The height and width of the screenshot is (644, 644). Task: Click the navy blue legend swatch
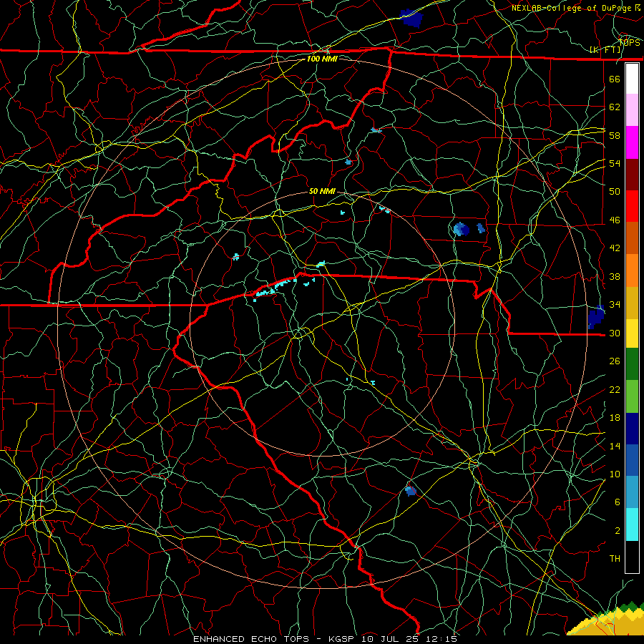pos(632,429)
